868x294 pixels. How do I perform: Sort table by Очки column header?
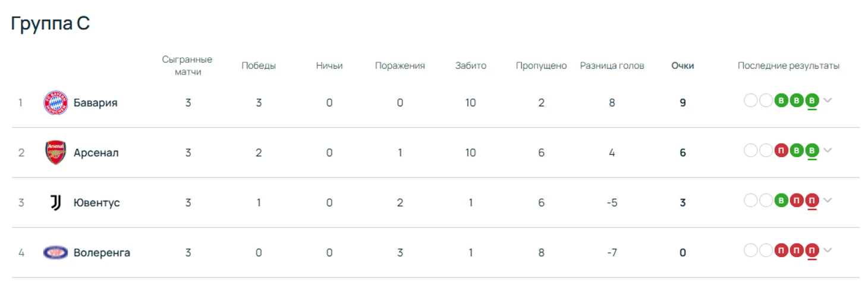[683, 65]
